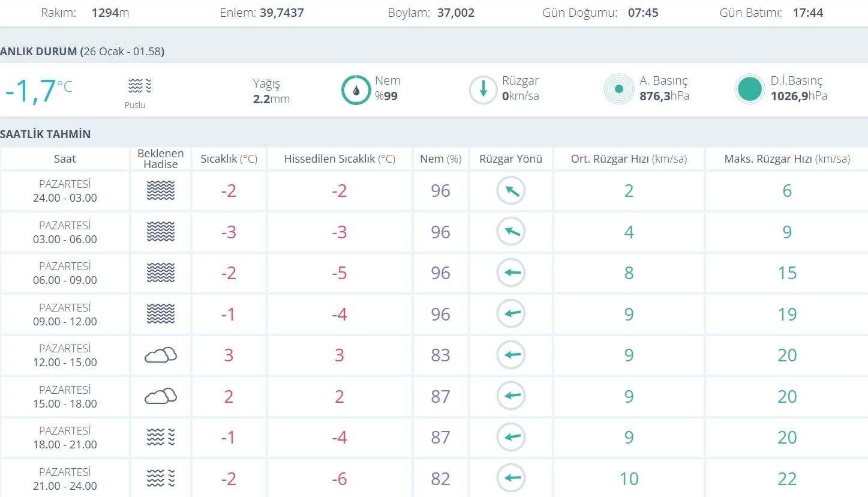The width and height of the screenshot is (868, 497).
Task: Click the cloudy icon for 12.00 - 15.00
Action: 160,355
